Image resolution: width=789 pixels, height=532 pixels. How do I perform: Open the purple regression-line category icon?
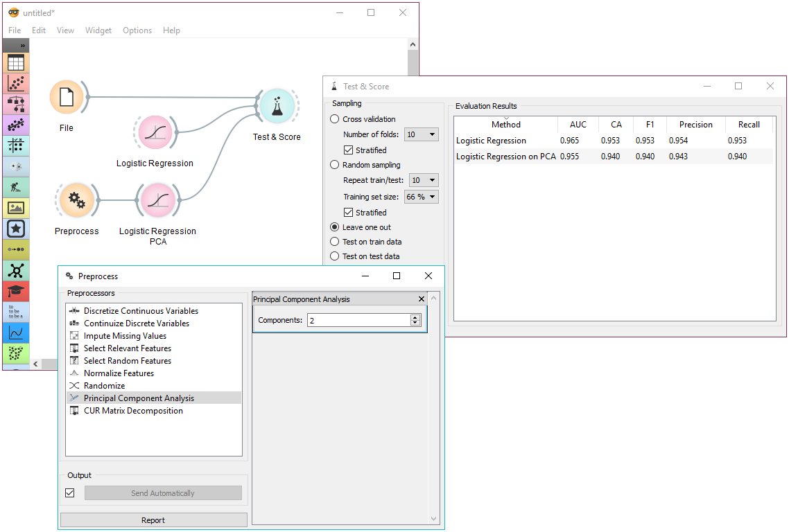[x=15, y=125]
